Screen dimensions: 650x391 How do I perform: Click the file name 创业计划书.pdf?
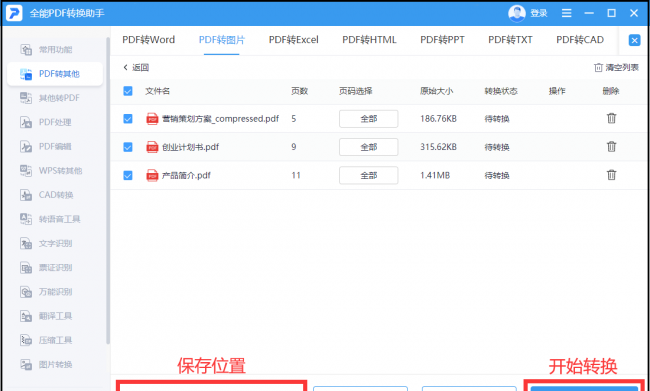pyautogui.click(x=191, y=147)
